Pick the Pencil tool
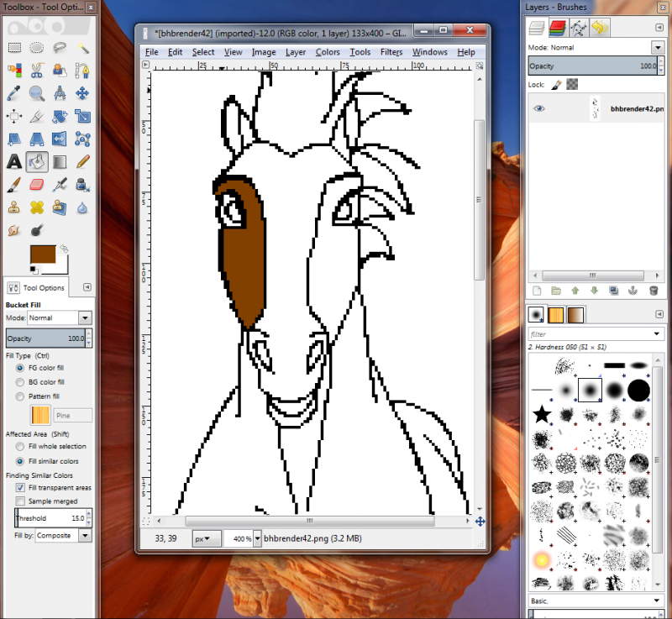 [82, 162]
